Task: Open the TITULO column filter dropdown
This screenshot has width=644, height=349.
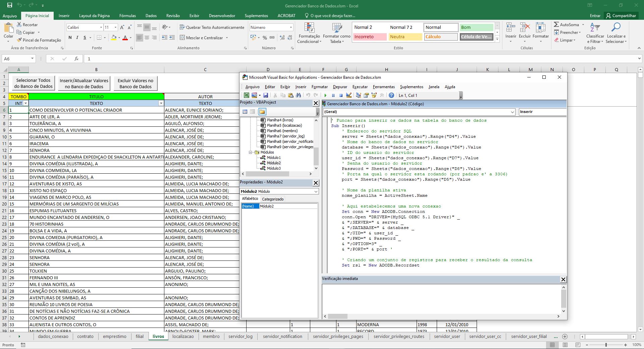Action: click(161, 103)
